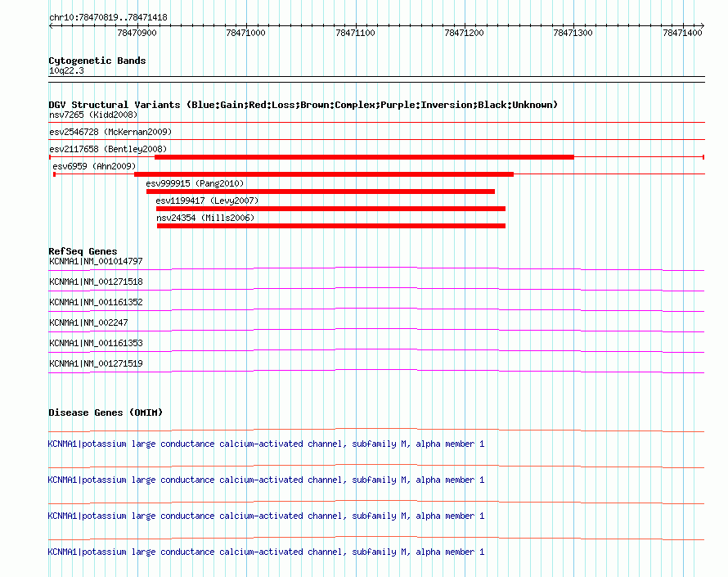Click the thick red bar of esv6959

324,174
